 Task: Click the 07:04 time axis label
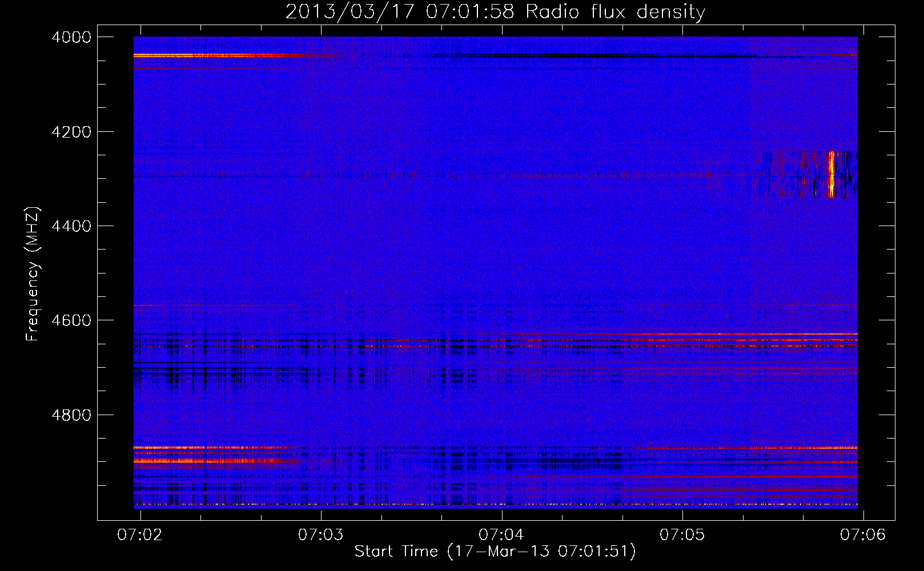501,534
